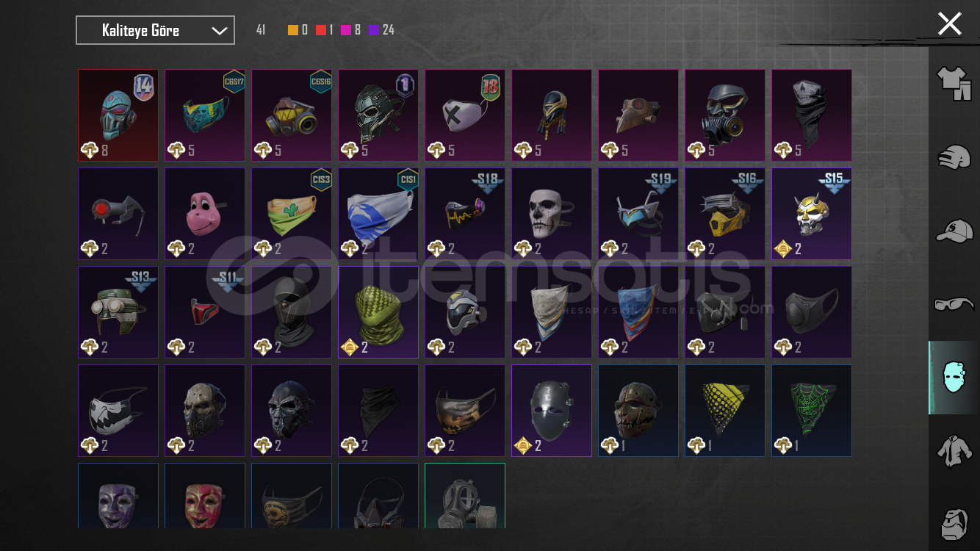Select the blue robot mask with 14 badge

118,115
